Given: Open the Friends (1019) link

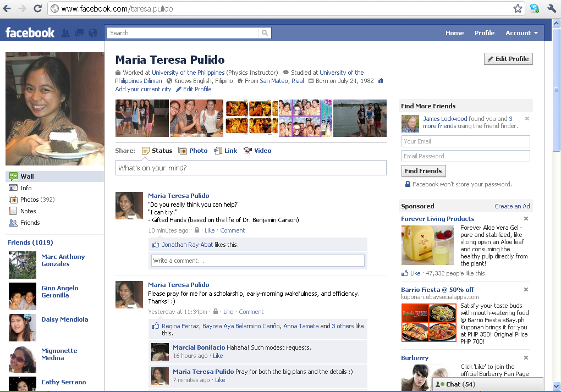Looking at the screenshot, I should 30,242.
